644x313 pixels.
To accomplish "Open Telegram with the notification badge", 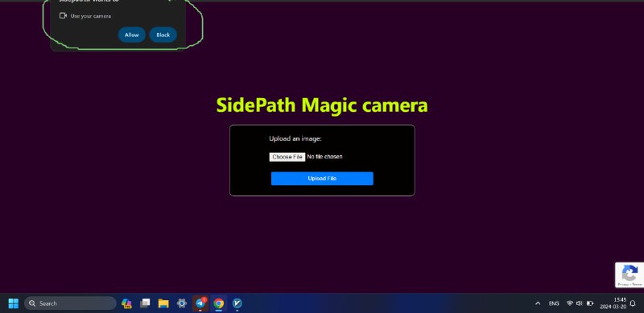I will click(x=200, y=303).
